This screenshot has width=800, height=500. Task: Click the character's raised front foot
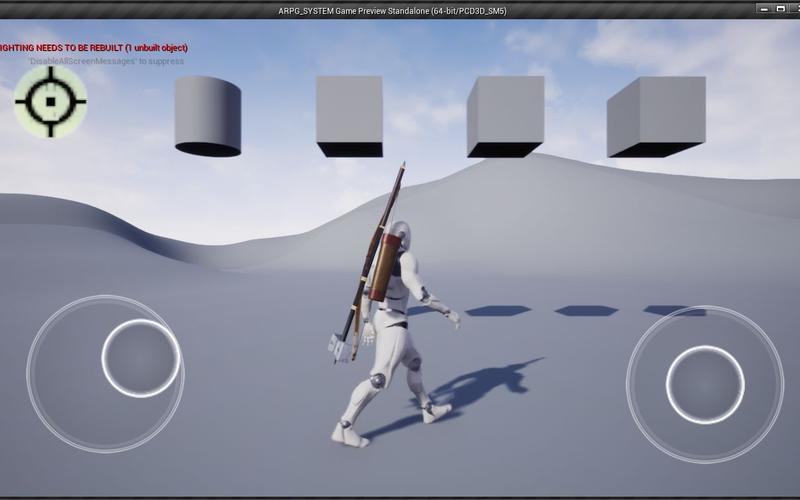pyautogui.click(x=435, y=410)
